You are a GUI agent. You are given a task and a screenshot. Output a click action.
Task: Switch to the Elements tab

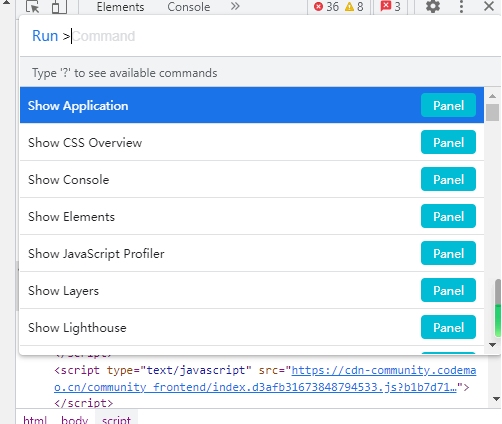[x=120, y=7]
